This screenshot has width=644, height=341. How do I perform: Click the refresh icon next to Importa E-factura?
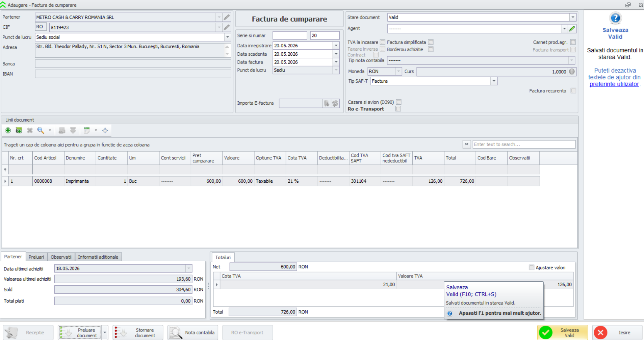(335, 103)
